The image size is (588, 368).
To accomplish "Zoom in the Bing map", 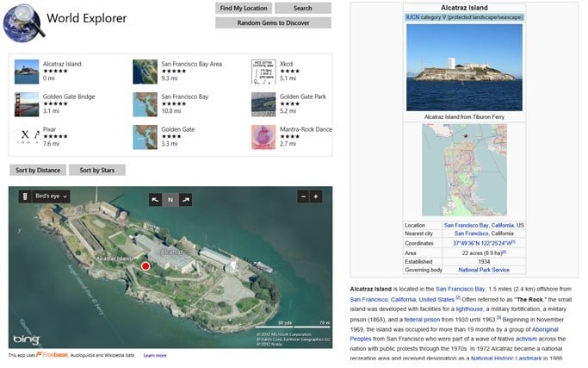I will pos(316,196).
